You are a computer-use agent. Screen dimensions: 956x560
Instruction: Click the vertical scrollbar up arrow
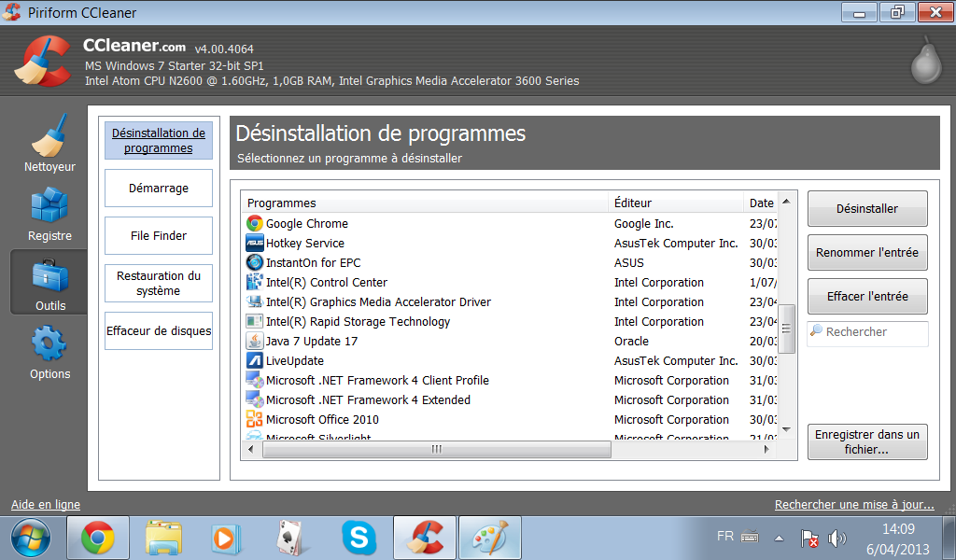pos(786,201)
